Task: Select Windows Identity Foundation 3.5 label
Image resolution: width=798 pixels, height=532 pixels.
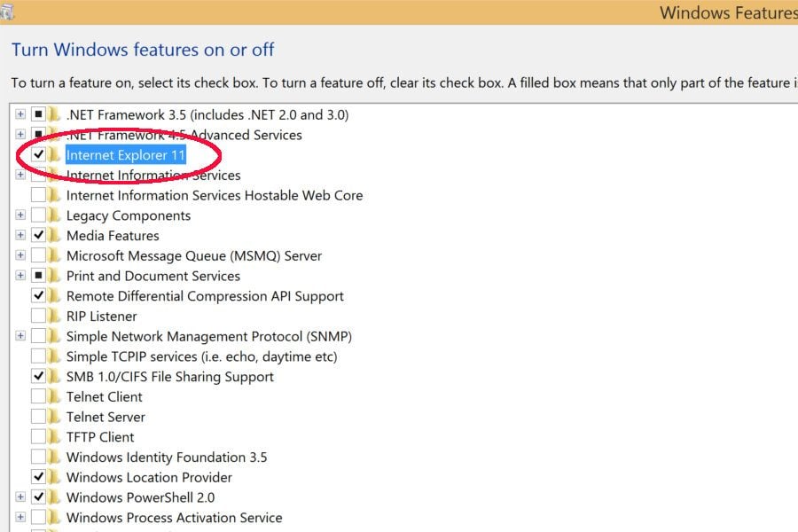Action: [167, 458]
